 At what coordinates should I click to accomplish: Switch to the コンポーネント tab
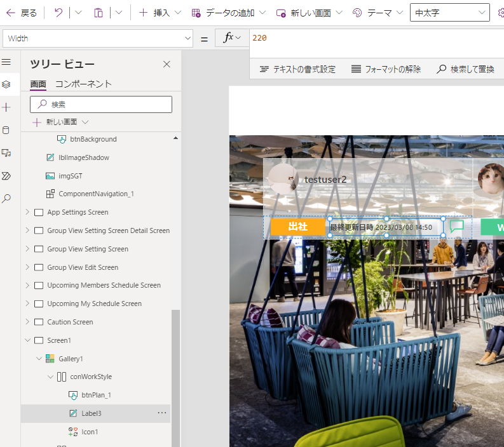click(x=83, y=84)
